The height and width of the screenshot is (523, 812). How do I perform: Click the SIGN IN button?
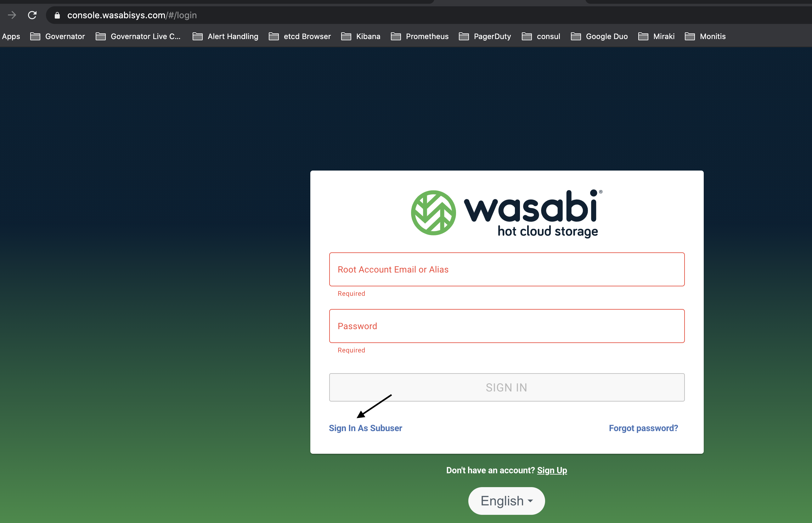coord(507,387)
